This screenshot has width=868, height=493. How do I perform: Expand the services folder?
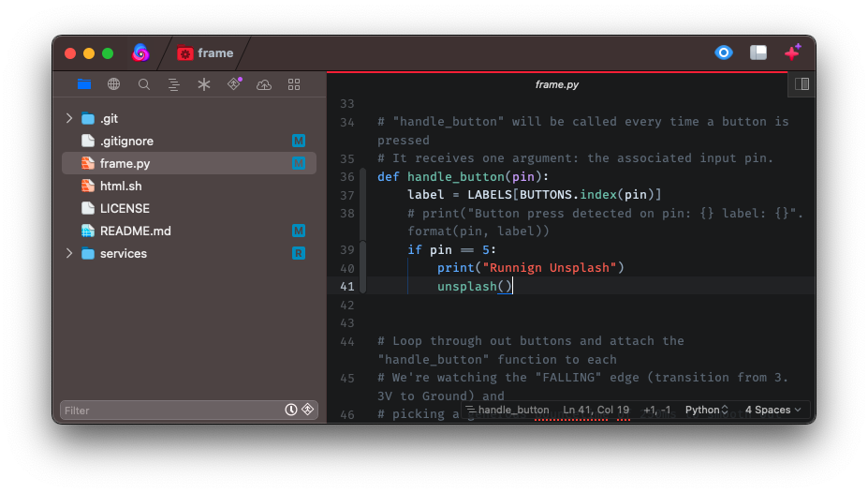pyautogui.click(x=69, y=253)
